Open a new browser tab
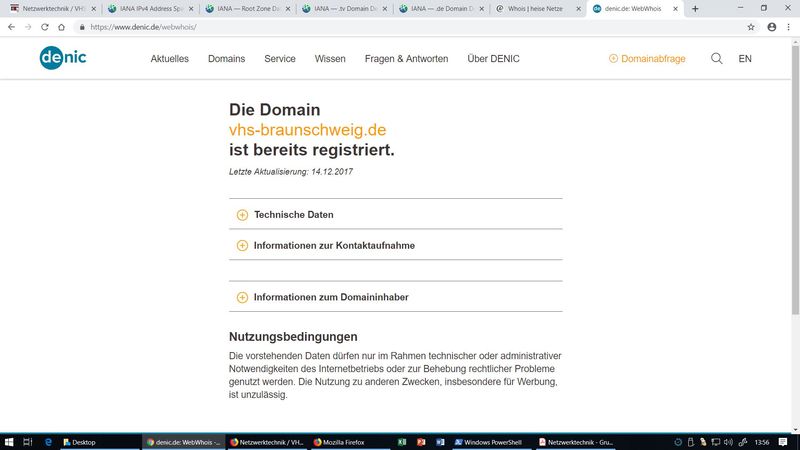 click(695, 9)
